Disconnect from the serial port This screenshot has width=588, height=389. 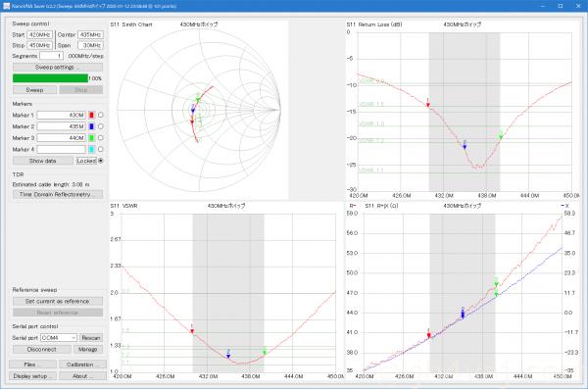point(41,349)
